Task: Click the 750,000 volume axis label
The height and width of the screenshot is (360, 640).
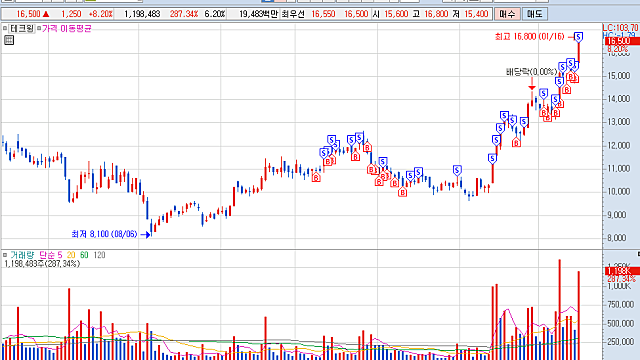Action: (620, 305)
